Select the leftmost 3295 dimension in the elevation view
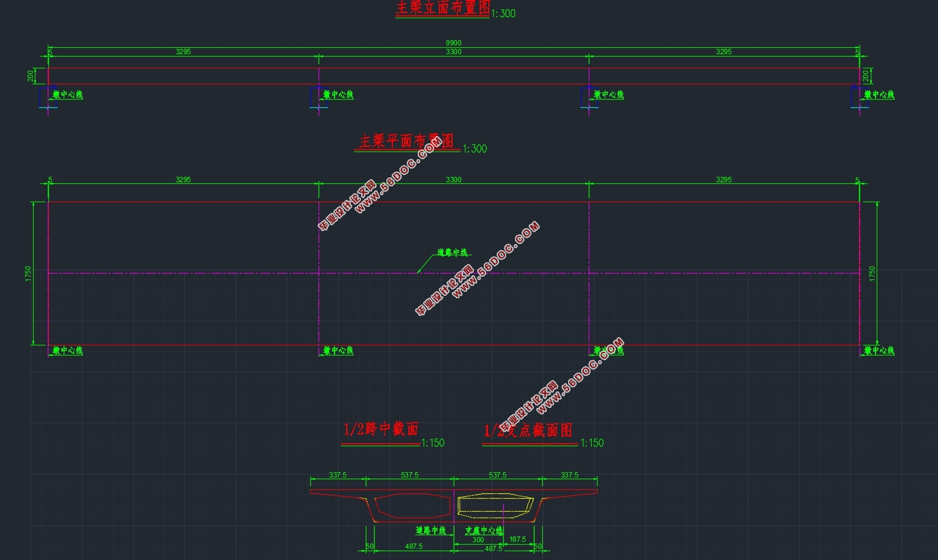 (183, 52)
